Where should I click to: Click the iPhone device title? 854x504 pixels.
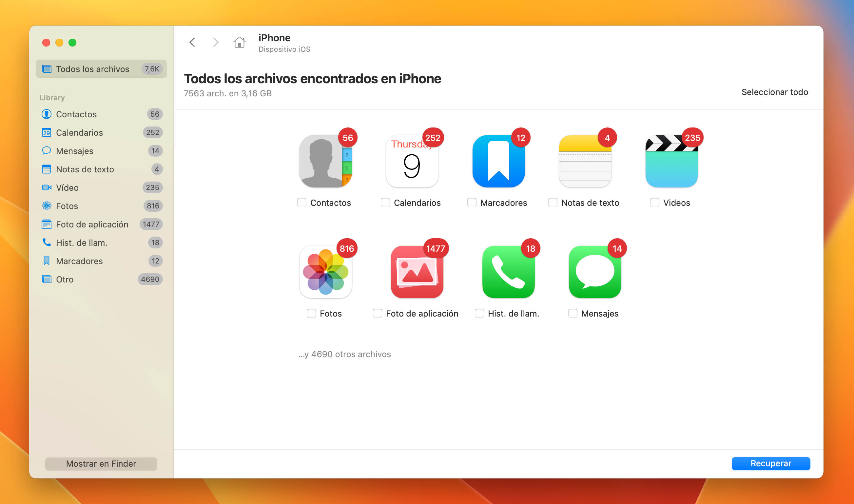[274, 38]
